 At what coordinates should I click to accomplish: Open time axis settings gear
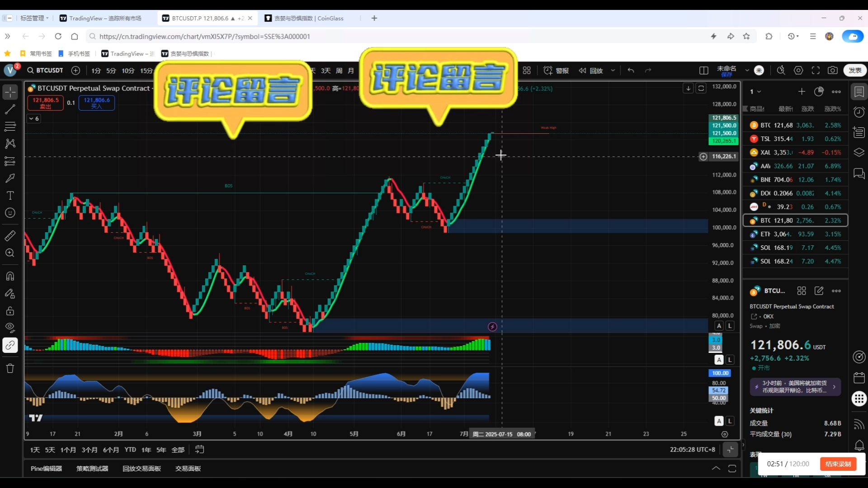tap(725, 434)
